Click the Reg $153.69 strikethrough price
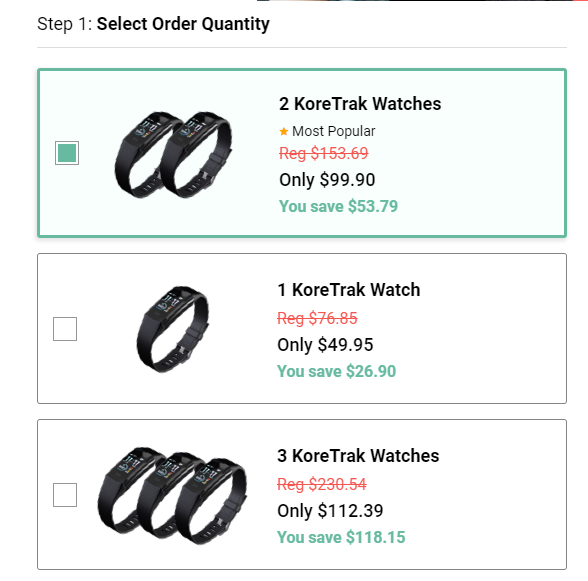 pos(324,153)
